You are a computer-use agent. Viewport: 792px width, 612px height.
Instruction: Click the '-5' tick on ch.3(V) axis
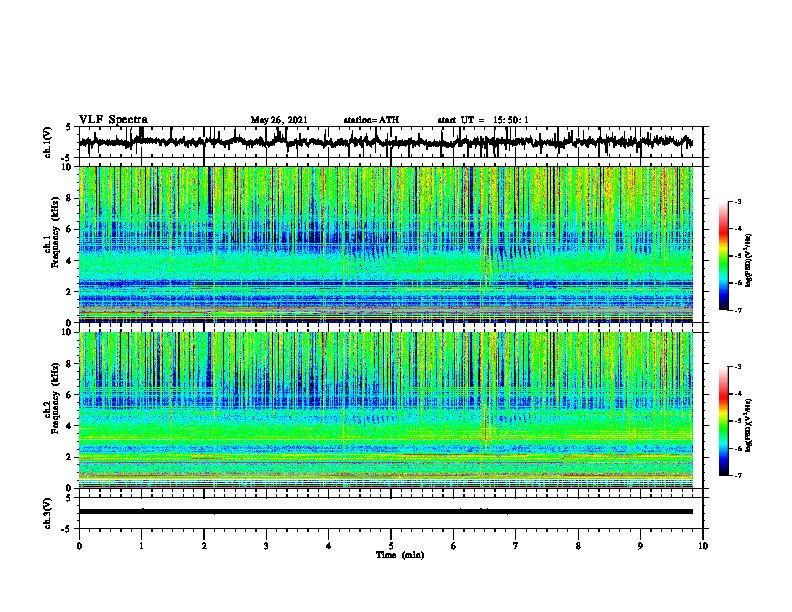[x=67, y=529]
